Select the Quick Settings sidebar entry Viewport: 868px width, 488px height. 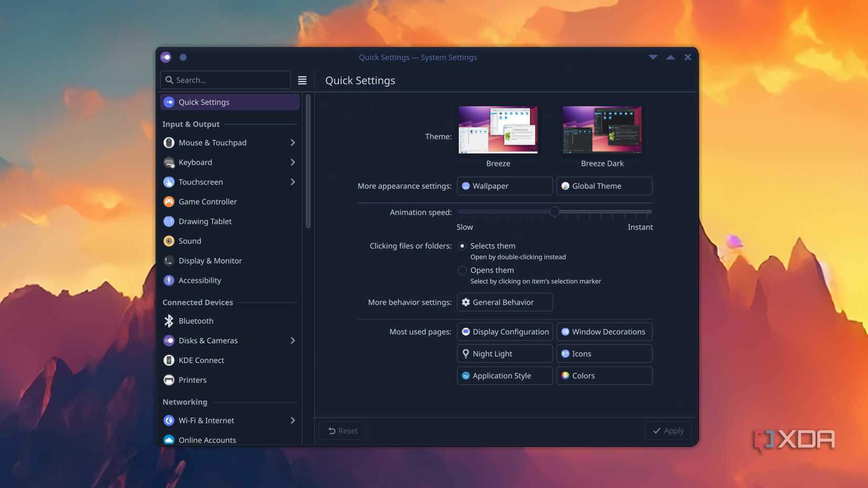[204, 102]
